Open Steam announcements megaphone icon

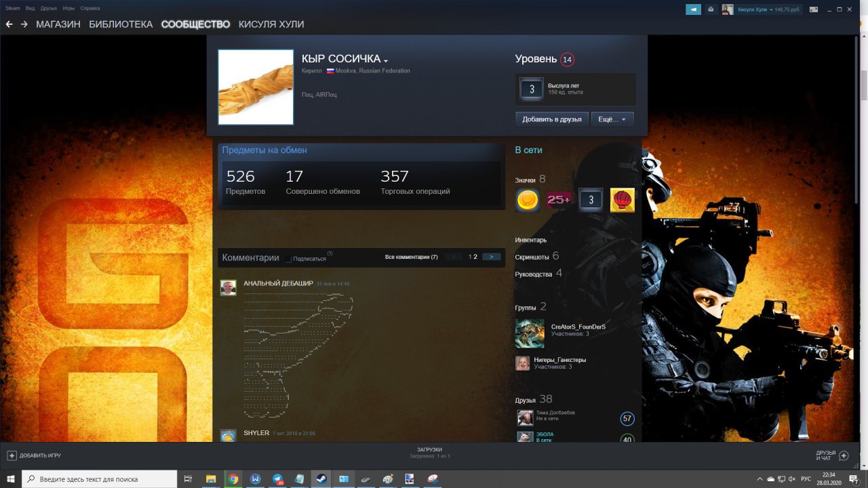click(x=693, y=9)
